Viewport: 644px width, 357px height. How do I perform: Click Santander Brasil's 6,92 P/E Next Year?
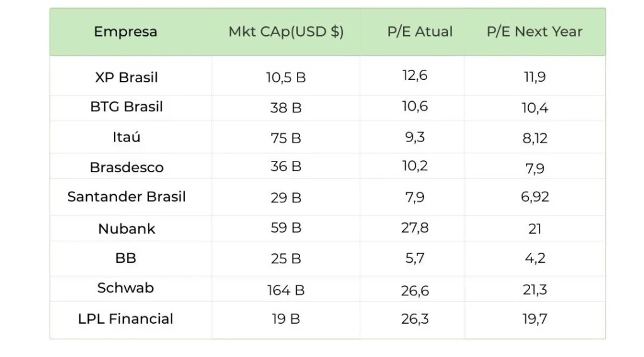tap(535, 197)
